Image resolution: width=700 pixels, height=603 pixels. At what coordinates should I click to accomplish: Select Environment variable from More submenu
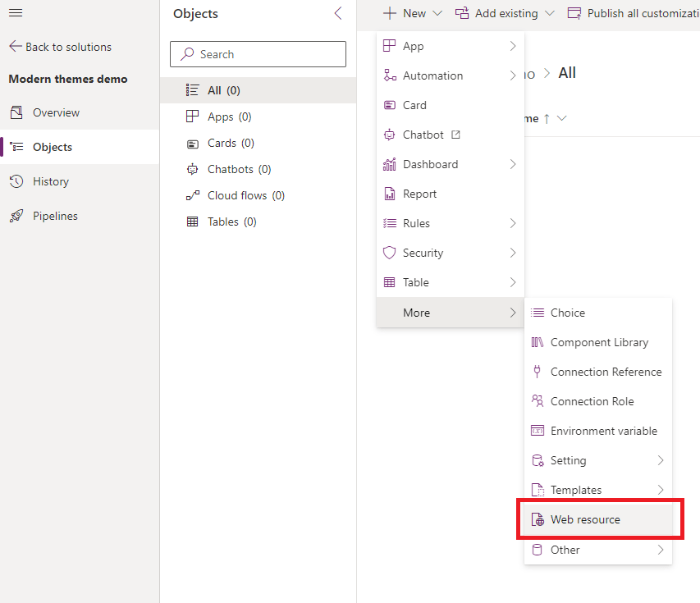(603, 431)
